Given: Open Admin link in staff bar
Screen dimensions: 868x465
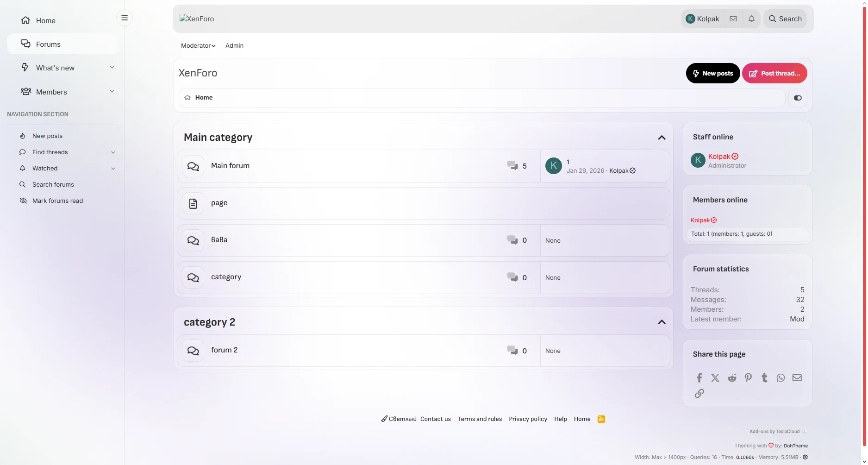Looking at the screenshot, I should click(x=234, y=45).
